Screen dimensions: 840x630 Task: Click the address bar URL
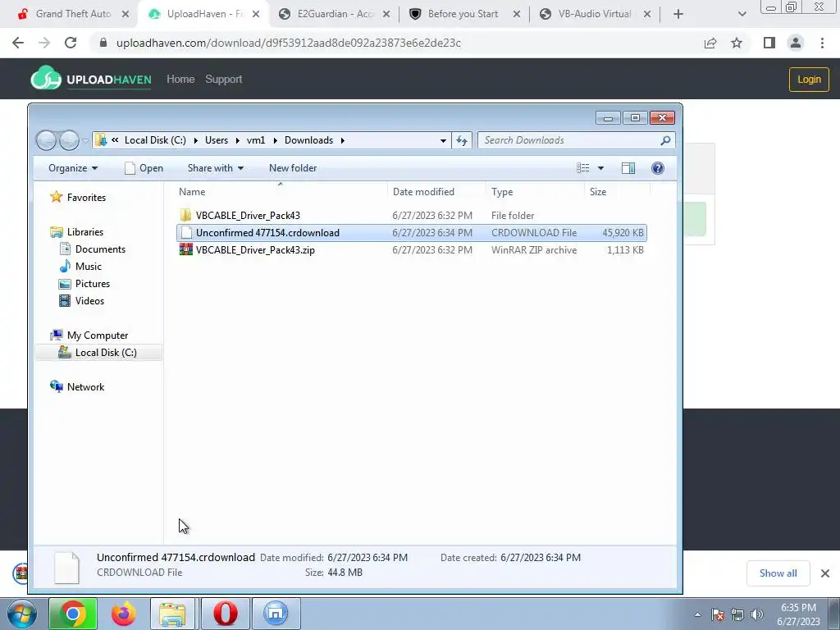[x=288, y=43]
